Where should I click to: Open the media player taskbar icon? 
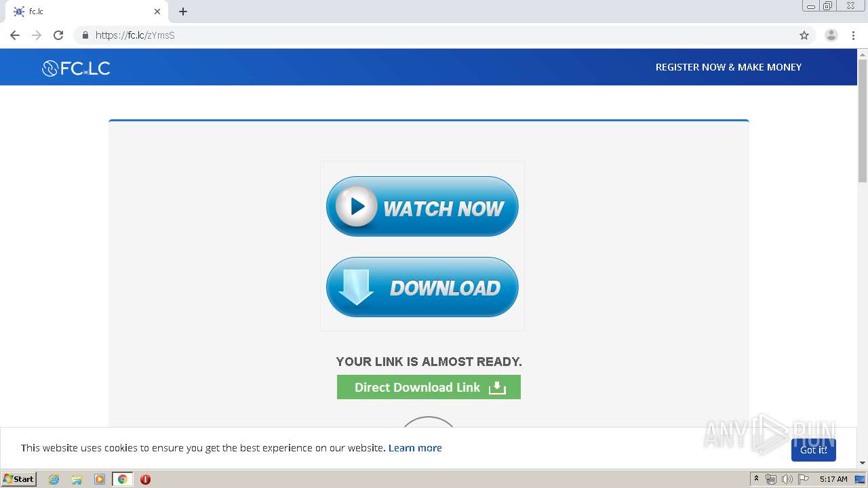click(100, 479)
